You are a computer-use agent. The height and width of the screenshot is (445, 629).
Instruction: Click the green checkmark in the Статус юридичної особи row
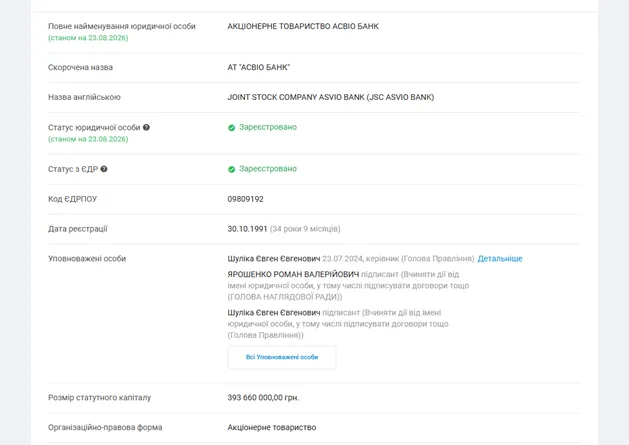pyautogui.click(x=231, y=128)
